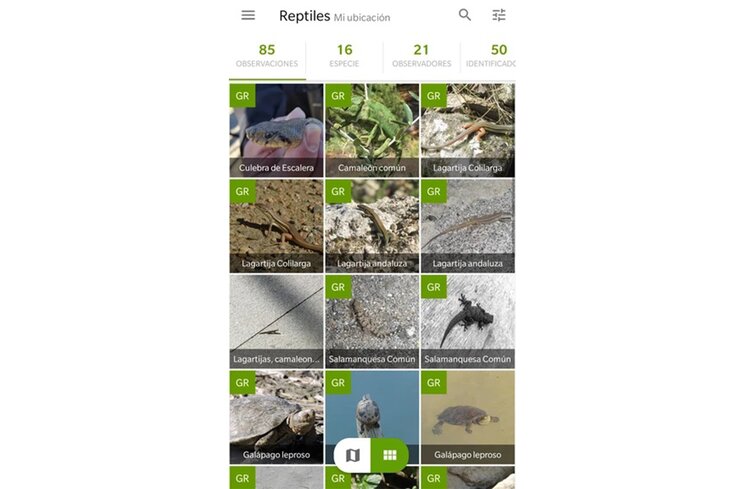Tap the search magnifier icon
This screenshot has height=489, width=730.
tap(465, 15)
